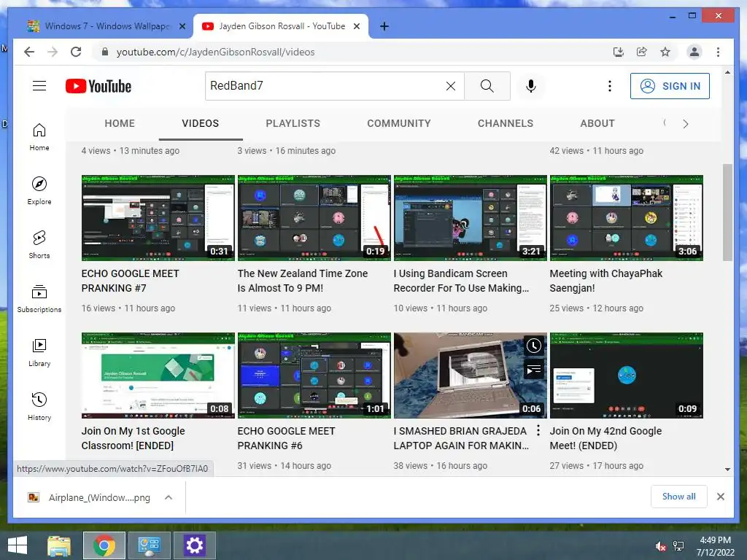Open File Explorer from taskbar
This screenshot has height=560, width=747.
pos(59,545)
